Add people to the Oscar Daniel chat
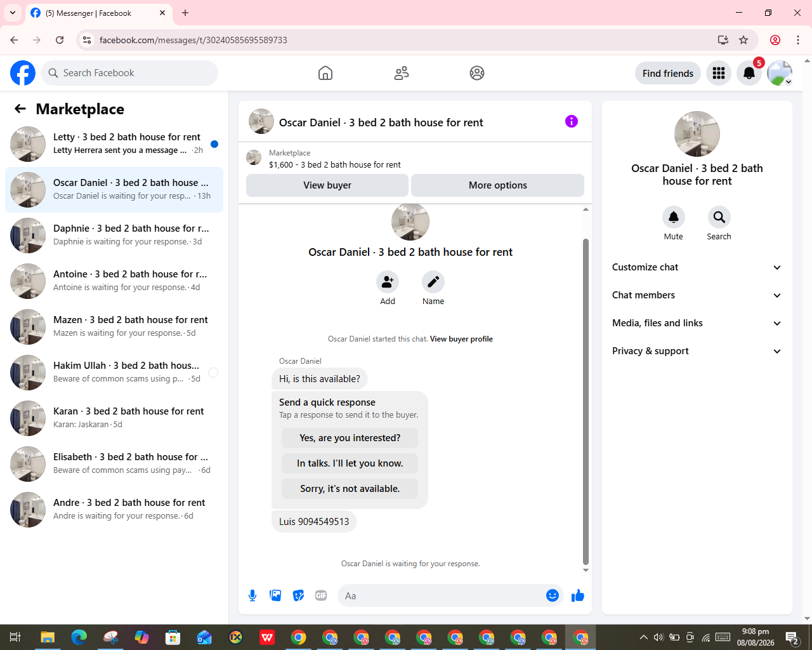 [x=388, y=282]
